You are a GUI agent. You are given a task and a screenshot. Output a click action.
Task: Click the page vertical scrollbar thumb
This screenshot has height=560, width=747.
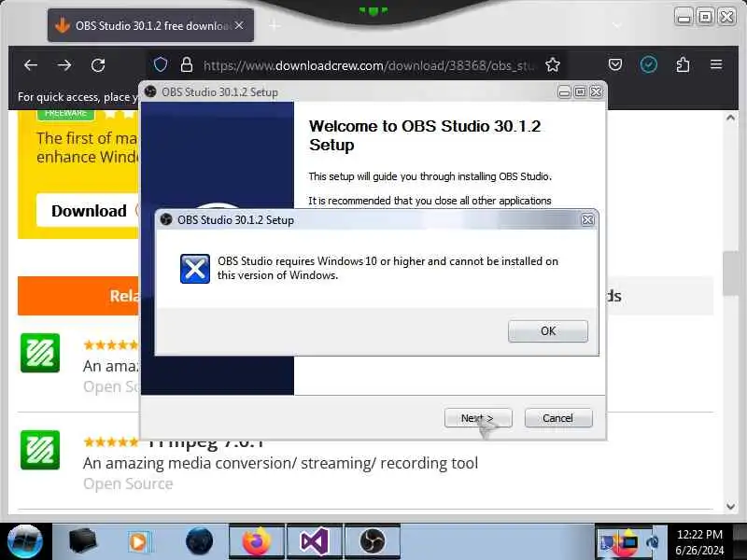tap(730, 273)
